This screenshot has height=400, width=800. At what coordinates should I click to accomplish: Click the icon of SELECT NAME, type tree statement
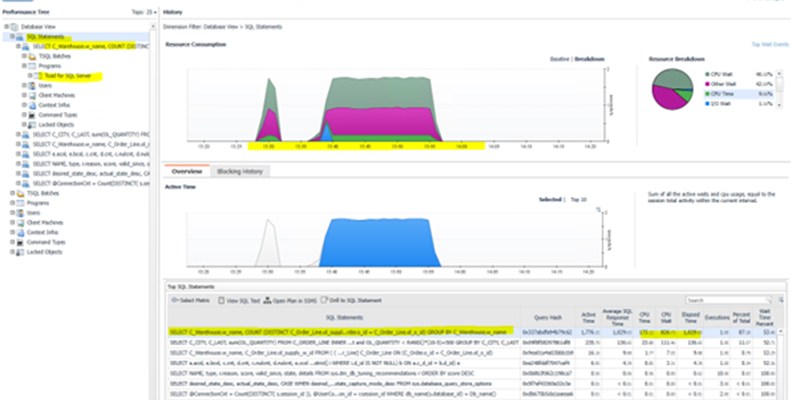tap(26, 164)
